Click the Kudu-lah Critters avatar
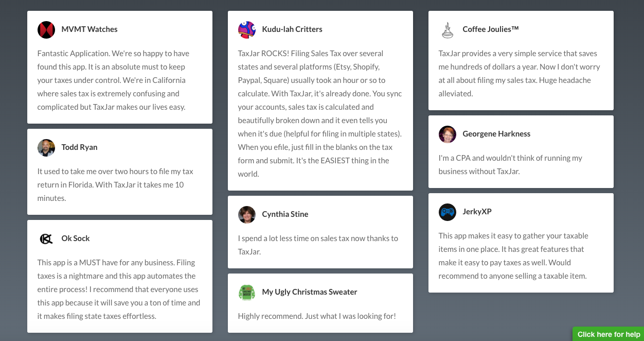The image size is (644, 341). [247, 29]
